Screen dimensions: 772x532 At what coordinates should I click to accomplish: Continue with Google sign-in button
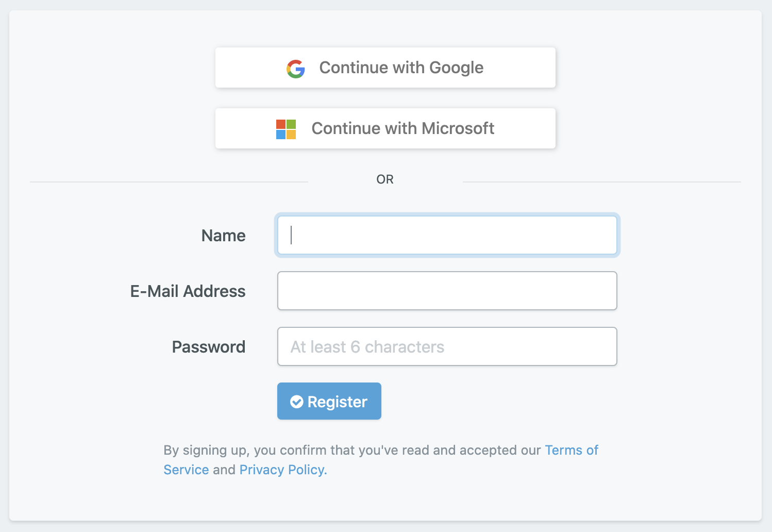coord(385,68)
